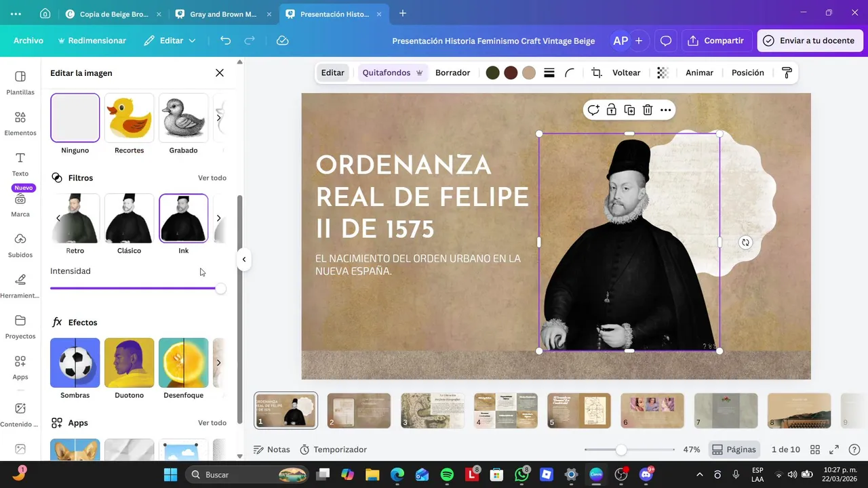Apply the Recortes duck style
The width and height of the screenshot is (868, 488).
point(129,118)
